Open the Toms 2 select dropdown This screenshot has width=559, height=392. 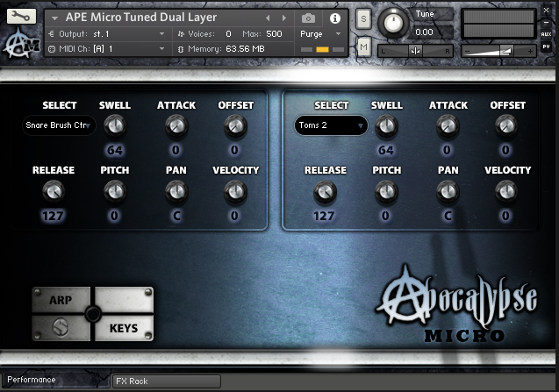coord(331,125)
